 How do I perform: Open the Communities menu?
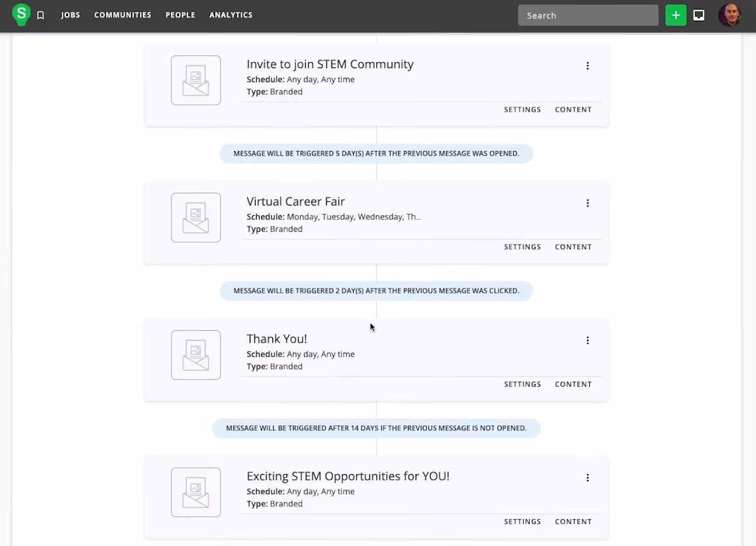pos(123,15)
